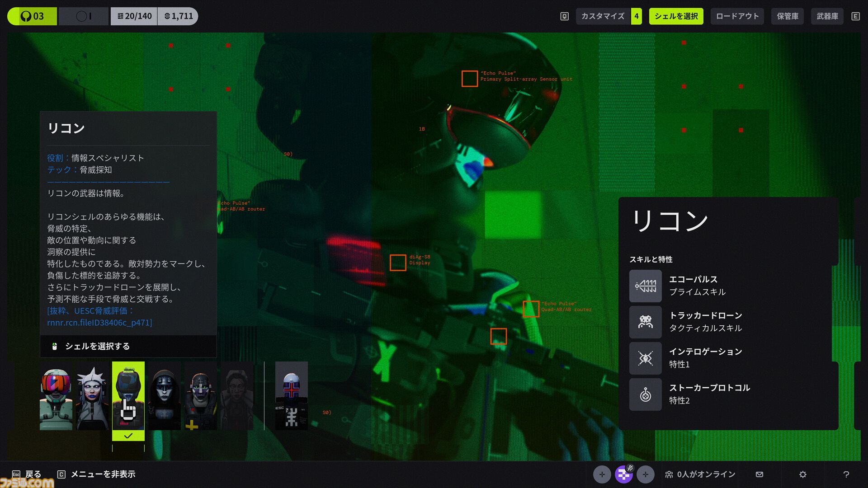
Task: Click the C key icon
Action: 61,474
